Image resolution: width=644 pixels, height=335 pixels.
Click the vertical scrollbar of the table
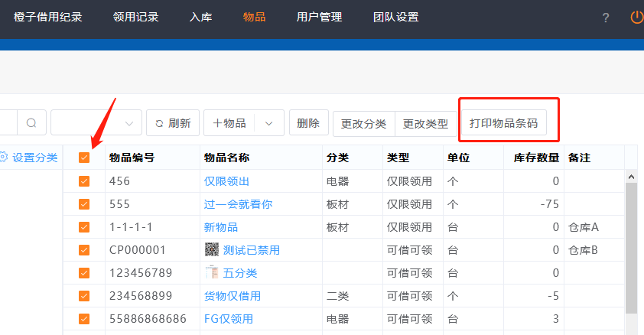631,245
